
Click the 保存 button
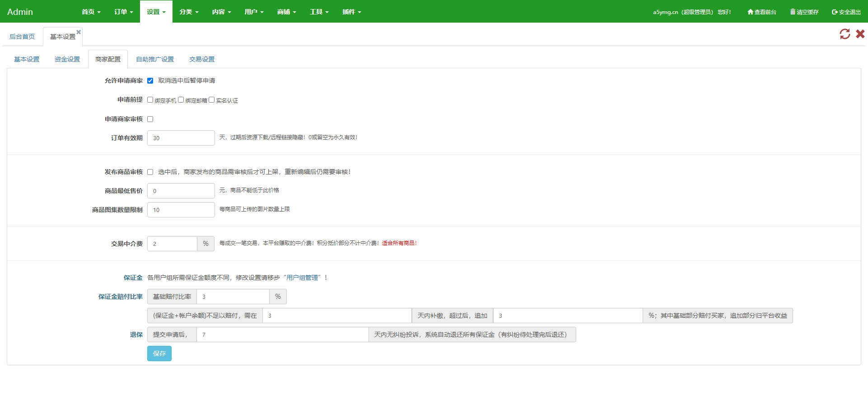point(159,353)
